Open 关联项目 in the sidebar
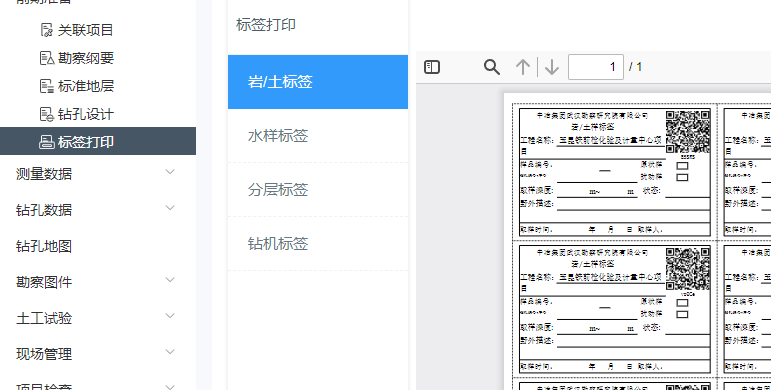This screenshot has width=771, height=390. pyautogui.click(x=86, y=30)
